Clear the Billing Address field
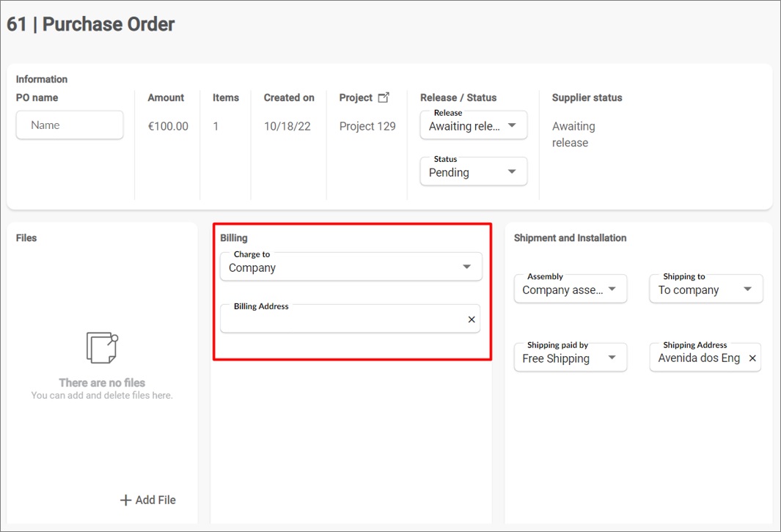 click(472, 319)
